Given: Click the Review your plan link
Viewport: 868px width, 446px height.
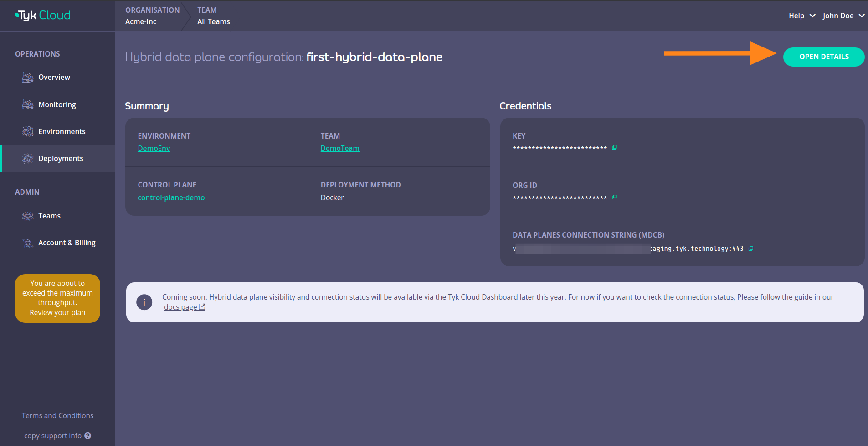Looking at the screenshot, I should click(57, 313).
